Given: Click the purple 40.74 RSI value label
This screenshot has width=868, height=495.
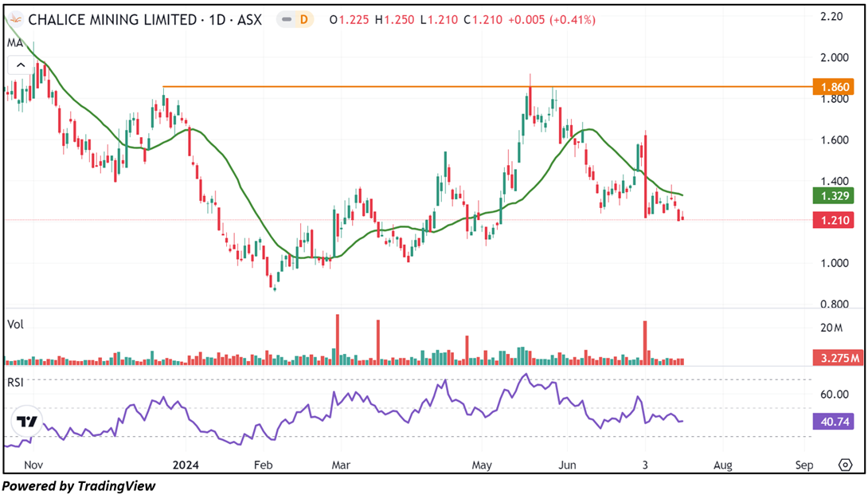Looking at the screenshot, I should (x=832, y=421).
